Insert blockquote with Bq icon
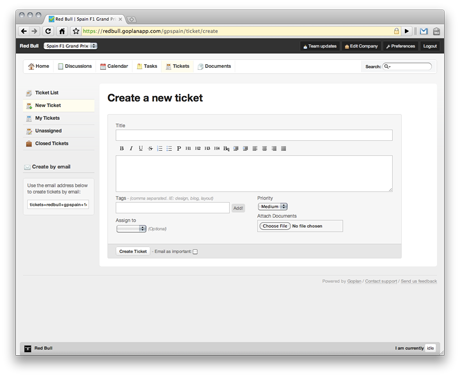Image resolution: width=460 pixels, height=377 pixels. pos(226,148)
